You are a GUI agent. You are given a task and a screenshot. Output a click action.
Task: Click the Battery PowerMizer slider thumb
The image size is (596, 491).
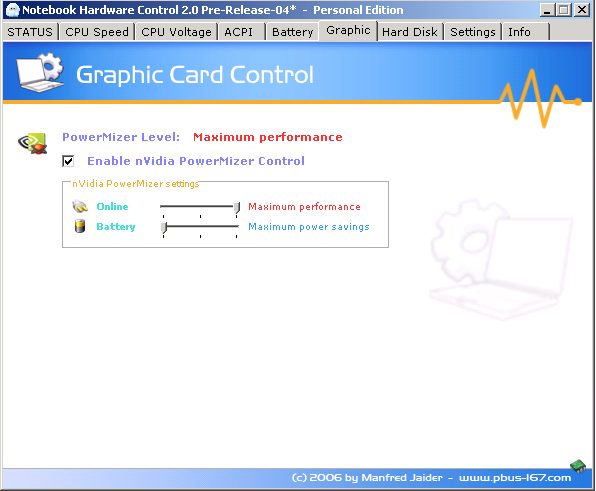164,227
